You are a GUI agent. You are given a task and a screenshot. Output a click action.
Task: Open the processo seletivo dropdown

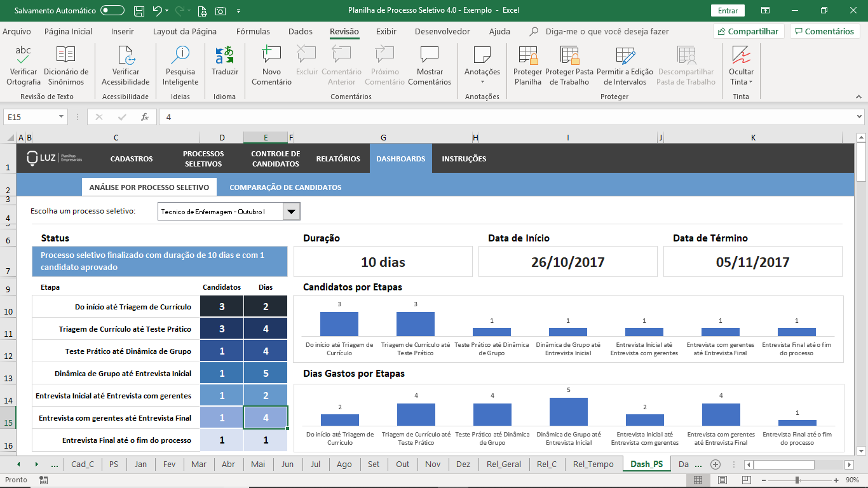291,212
